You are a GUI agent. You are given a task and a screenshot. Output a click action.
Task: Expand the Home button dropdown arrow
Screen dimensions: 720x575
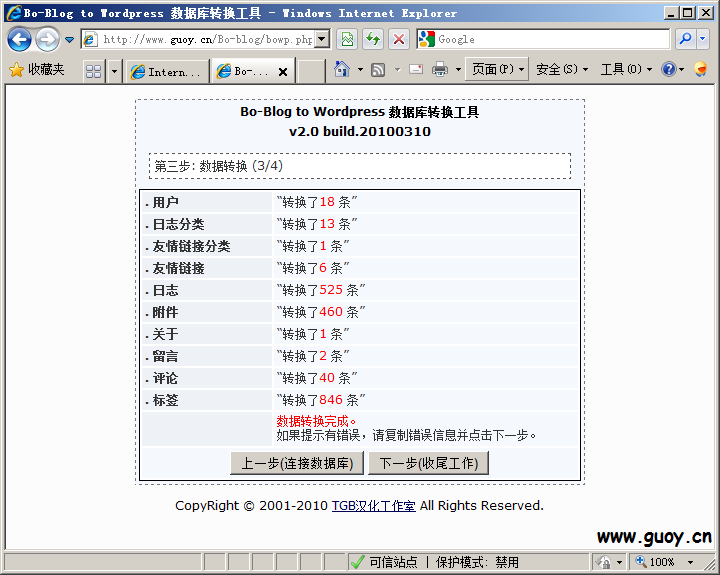[x=360, y=69]
